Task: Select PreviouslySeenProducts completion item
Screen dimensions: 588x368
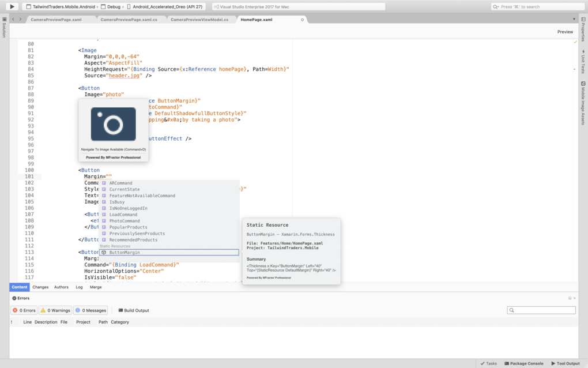Action: coord(169,234)
